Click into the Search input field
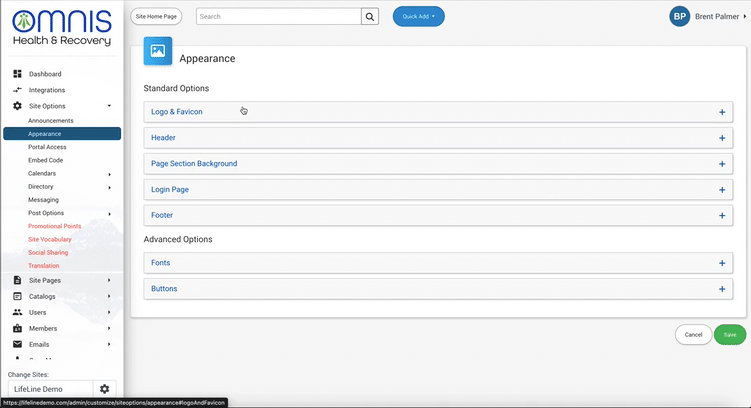This screenshot has height=408, width=751. pyautogui.click(x=278, y=17)
